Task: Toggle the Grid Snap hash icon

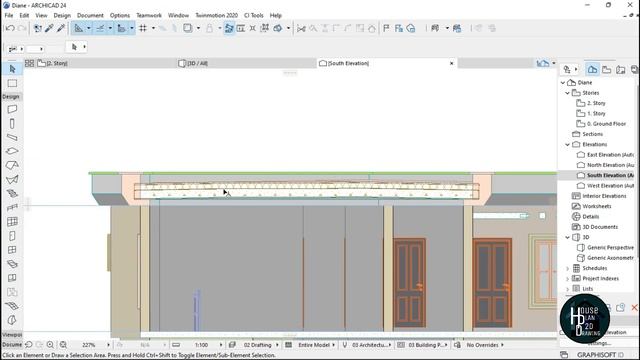Action: (143, 28)
